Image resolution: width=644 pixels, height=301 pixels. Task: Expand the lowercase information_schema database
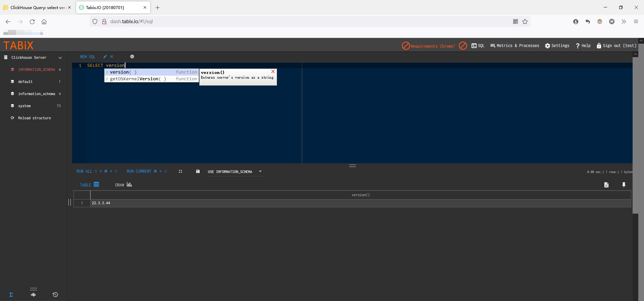36,94
